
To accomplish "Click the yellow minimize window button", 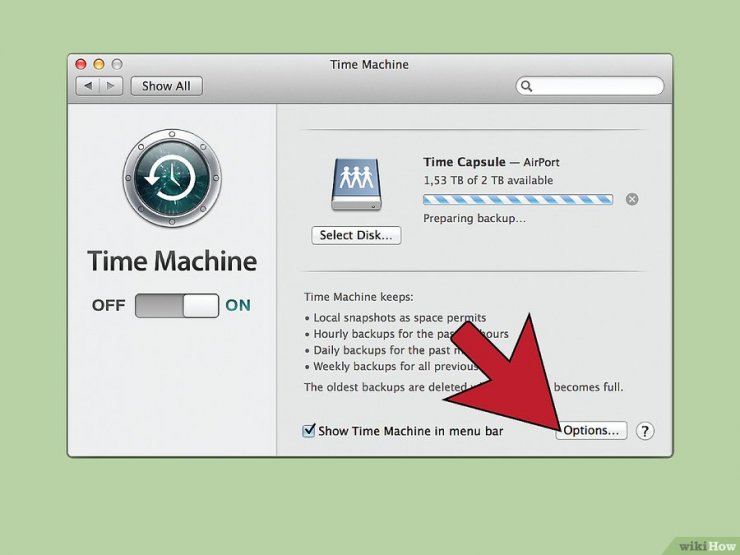I will point(99,64).
